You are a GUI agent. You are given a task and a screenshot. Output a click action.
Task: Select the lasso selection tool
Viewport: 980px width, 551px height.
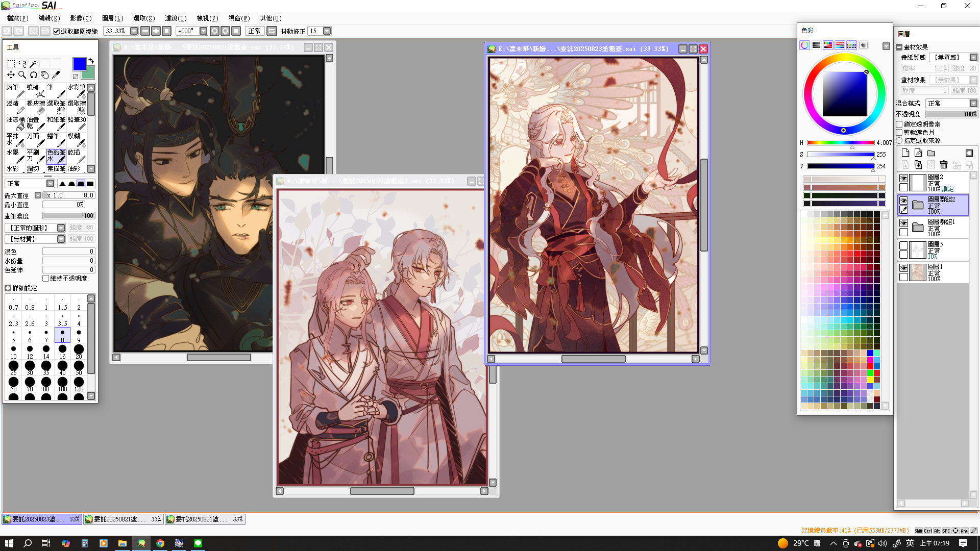22,64
